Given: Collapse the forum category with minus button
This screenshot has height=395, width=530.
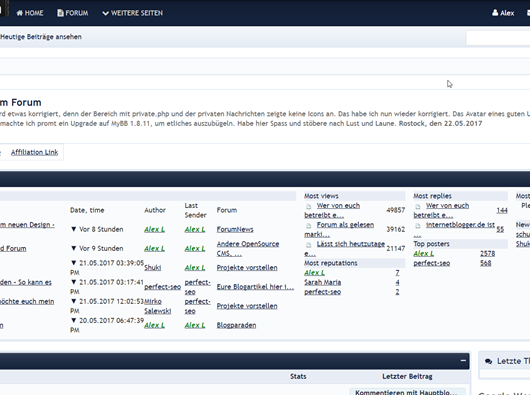Looking at the screenshot, I should (x=463, y=361).
